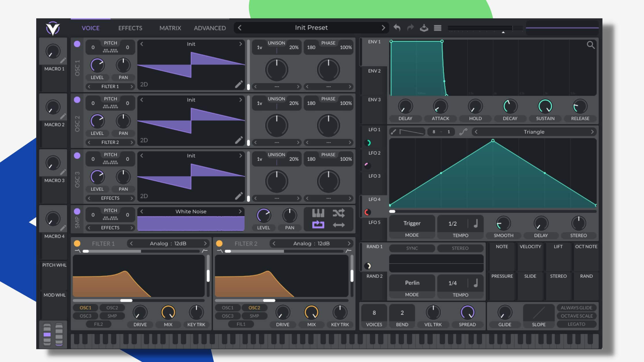This screenshot has height=362, width=644.
Task: Edit OSC 1 wavetable pencil icon
Action: [x=239, y=84]
